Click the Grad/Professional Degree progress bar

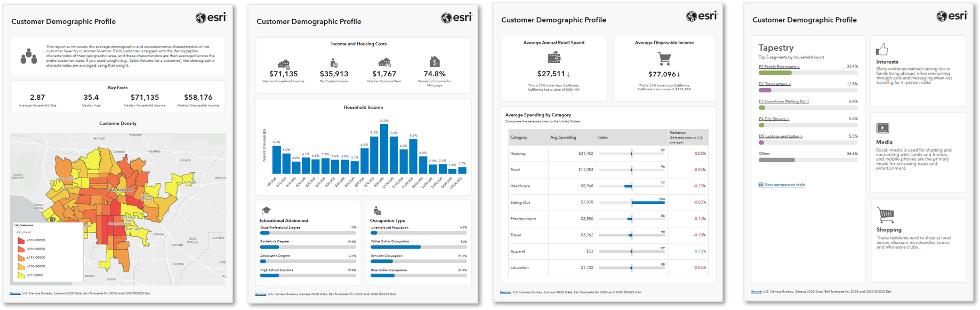[x=308, y=233]
